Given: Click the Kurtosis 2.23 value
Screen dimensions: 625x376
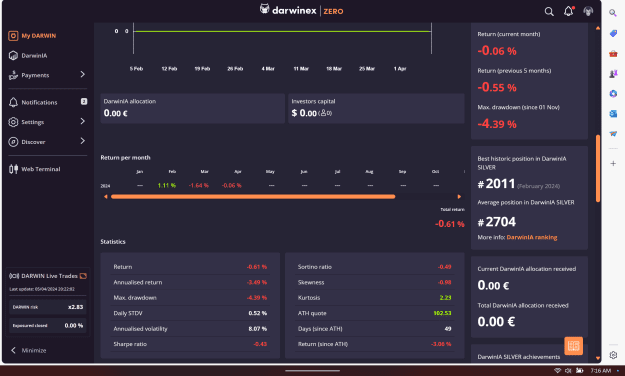Looking at the screenshot, I should (x=446, y=298).
